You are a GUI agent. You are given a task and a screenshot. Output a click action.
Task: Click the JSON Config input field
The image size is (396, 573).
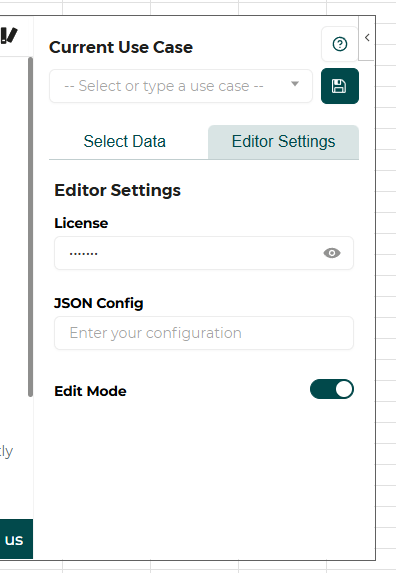click(204, 333)
